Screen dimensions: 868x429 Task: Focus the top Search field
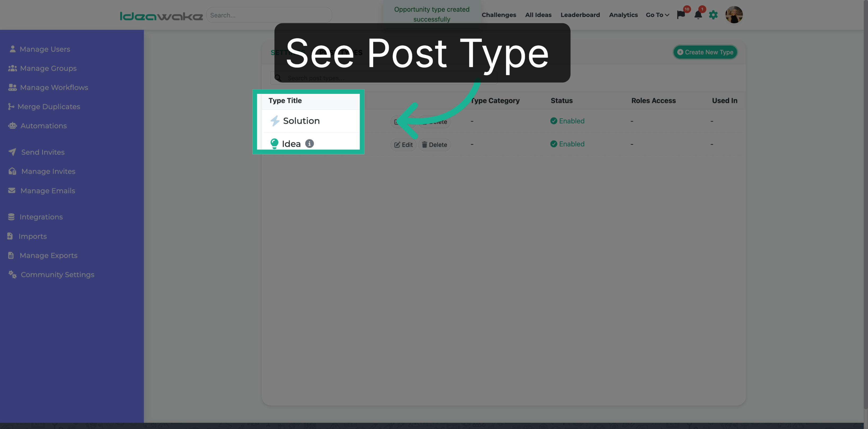[x=269, y=15]
